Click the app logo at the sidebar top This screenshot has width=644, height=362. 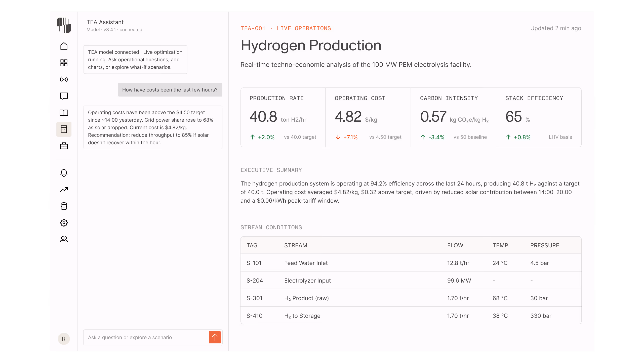click(x=64, y=25)
